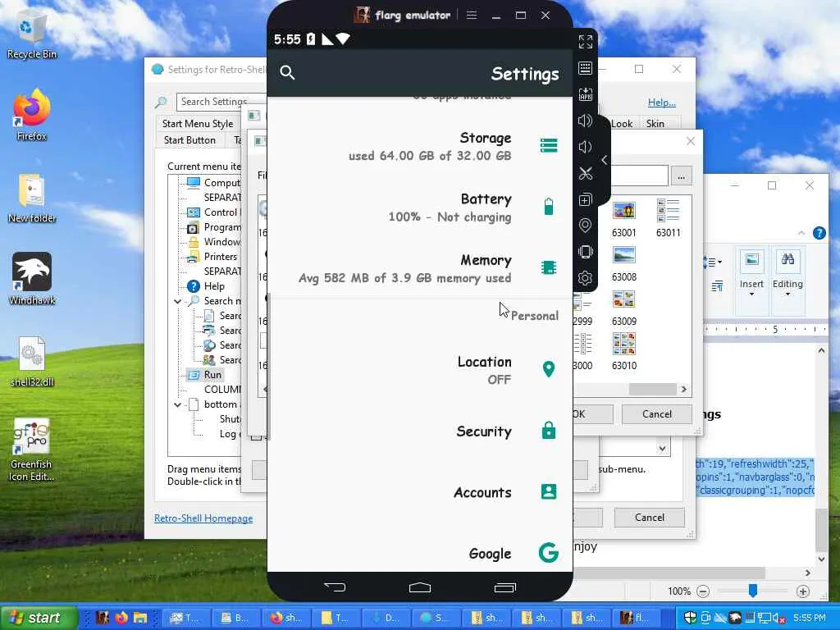Viewport: 840px width, 630px height.
Task: Click the scissors screenshot icon
Action: pos(585,173)
